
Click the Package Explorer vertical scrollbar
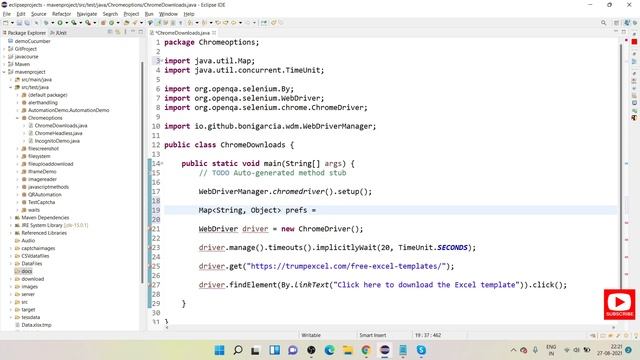[142, 171]
